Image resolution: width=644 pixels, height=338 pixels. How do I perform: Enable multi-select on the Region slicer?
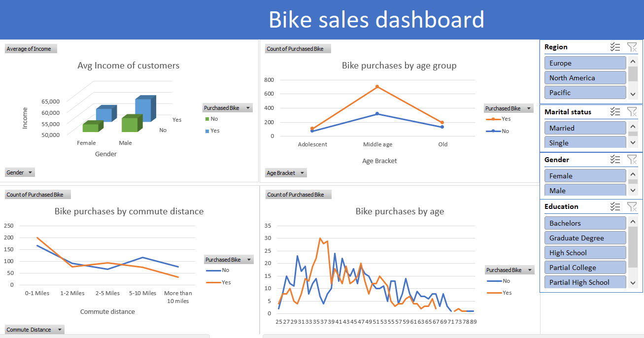pyautogui.click(x=615, y=47)
